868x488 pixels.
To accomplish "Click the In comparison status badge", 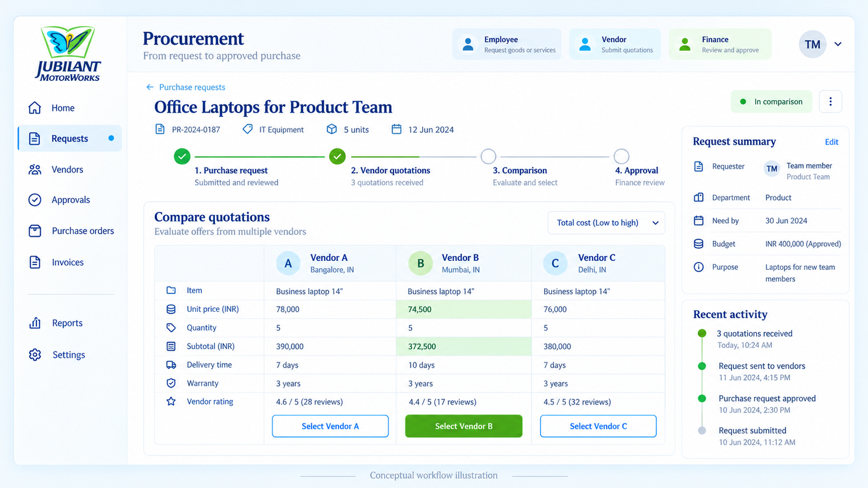I will coord(771,101).
